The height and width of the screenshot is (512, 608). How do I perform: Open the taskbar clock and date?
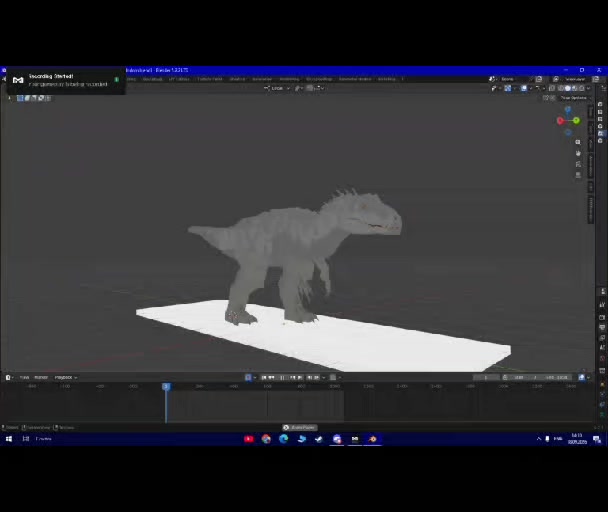click(577, 439)
